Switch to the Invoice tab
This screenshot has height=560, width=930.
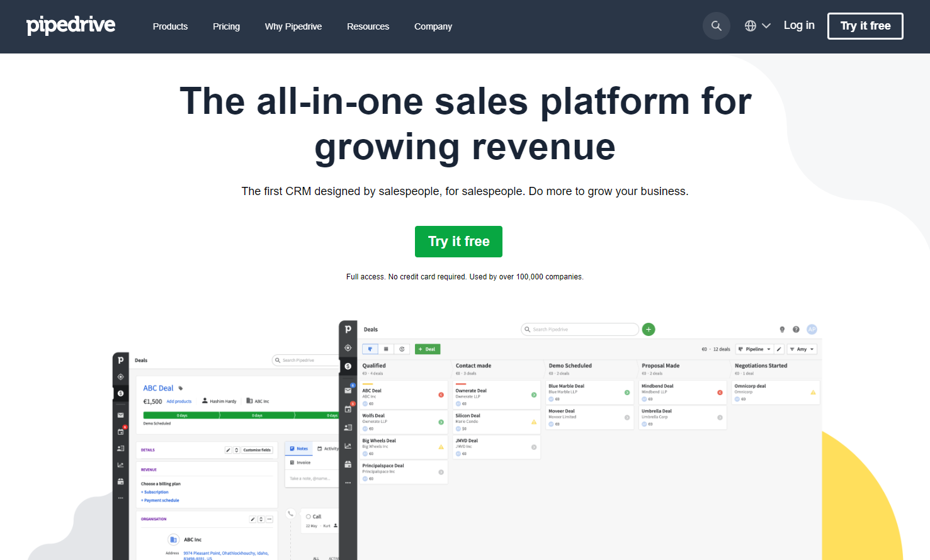pos(300,462)
